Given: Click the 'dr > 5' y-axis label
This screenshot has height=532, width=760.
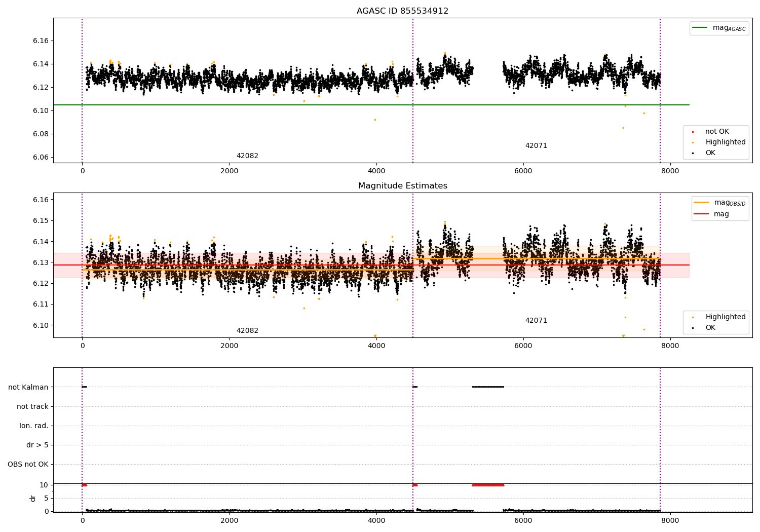Looking at the screenshot, I should (37, 445).
